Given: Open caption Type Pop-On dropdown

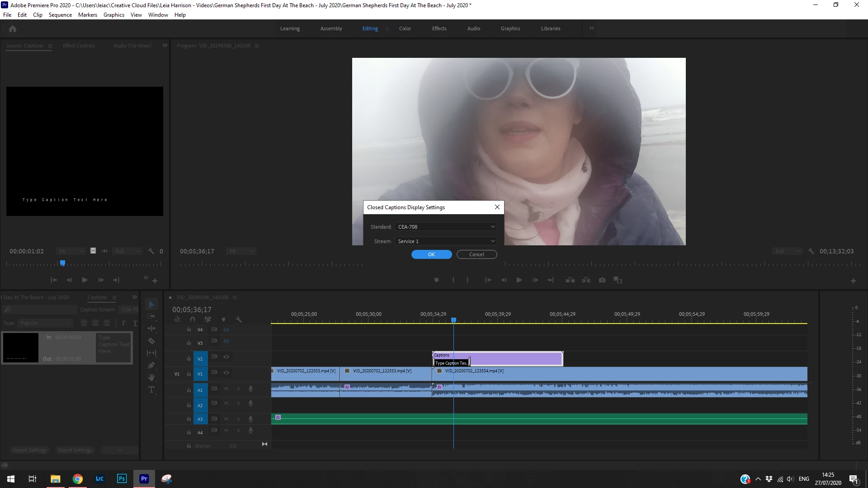Looking at the screenshot, I should [x=45, y=323].
